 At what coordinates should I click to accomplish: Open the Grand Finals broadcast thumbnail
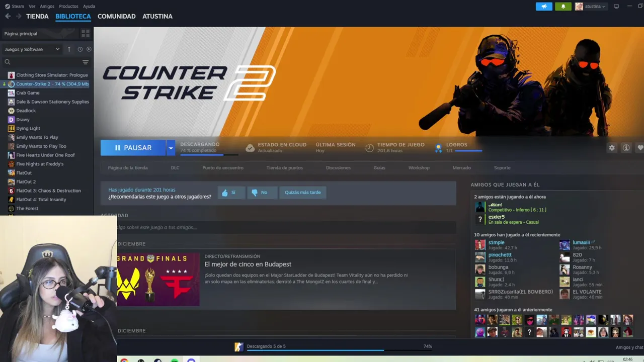(x=158, y=279)
